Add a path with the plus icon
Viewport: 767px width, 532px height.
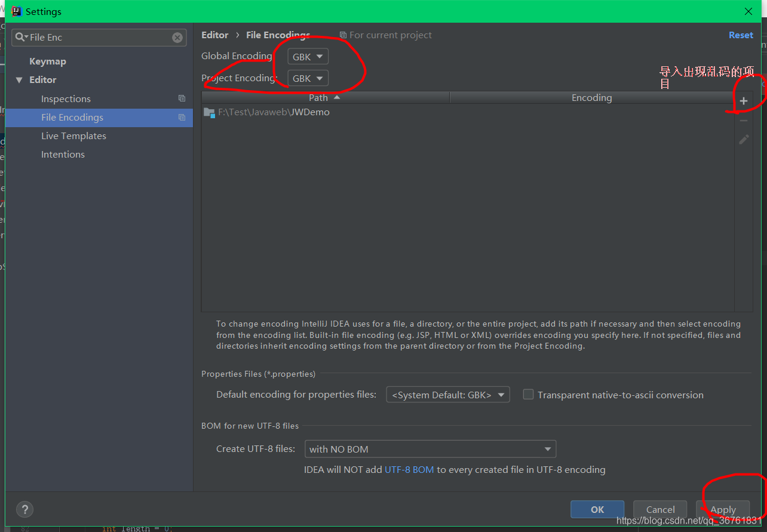[744, 102]
